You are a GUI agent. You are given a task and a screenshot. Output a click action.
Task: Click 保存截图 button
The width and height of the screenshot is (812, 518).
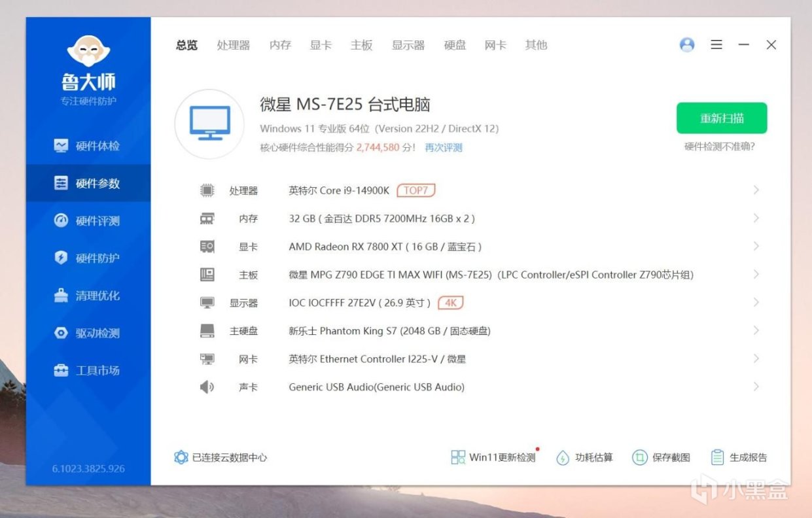[662, 458]
